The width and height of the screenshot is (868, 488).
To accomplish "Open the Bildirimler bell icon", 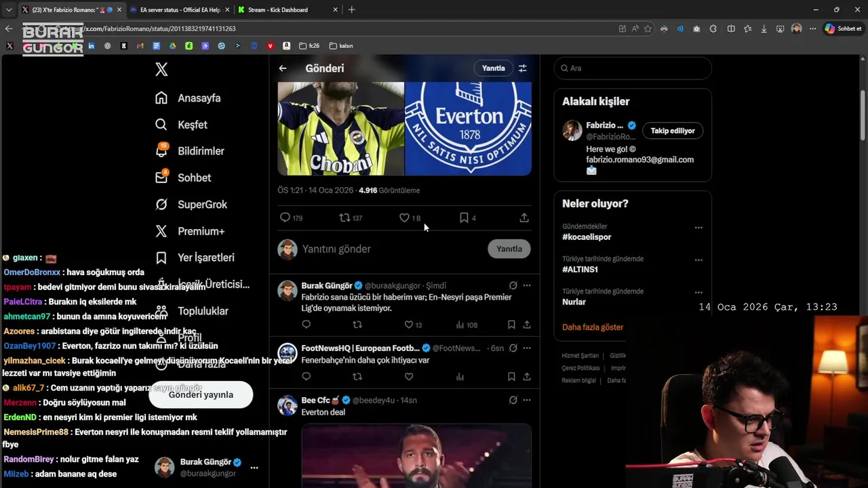I will [161, 150].
